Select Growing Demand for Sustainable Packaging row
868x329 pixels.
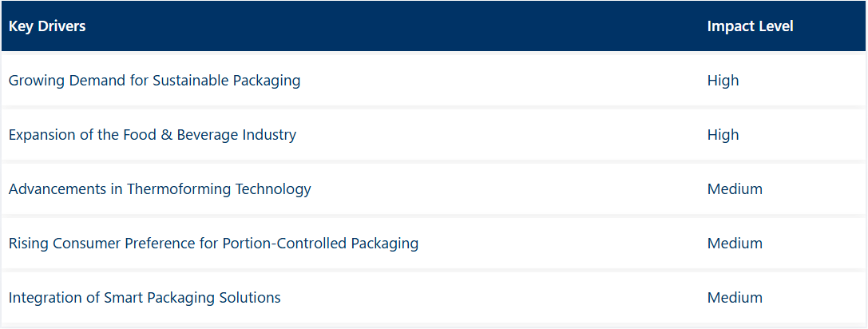(x=434, y=81)
